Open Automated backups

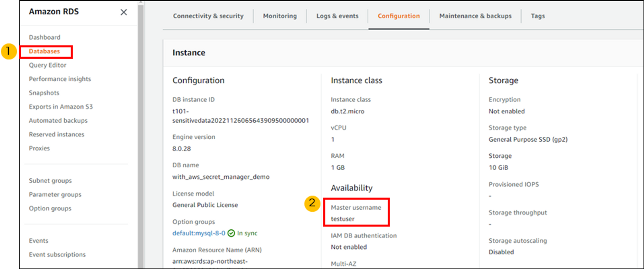point(58,121)
